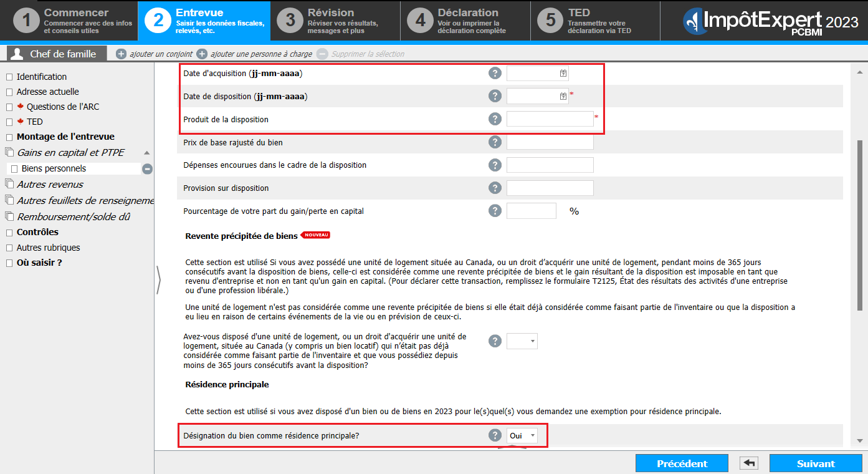Click plus icon for ajouter une personne à charge

click(x=202, y=54)
